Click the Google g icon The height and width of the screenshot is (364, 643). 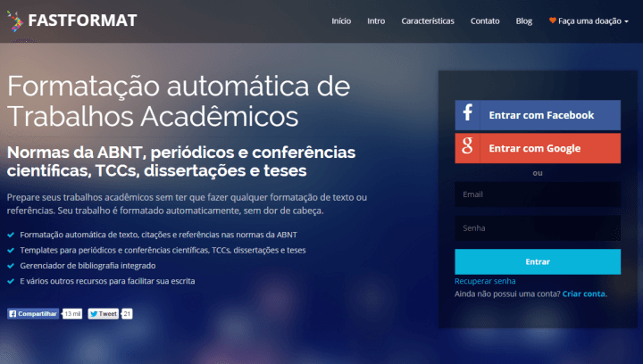[467, 145]
